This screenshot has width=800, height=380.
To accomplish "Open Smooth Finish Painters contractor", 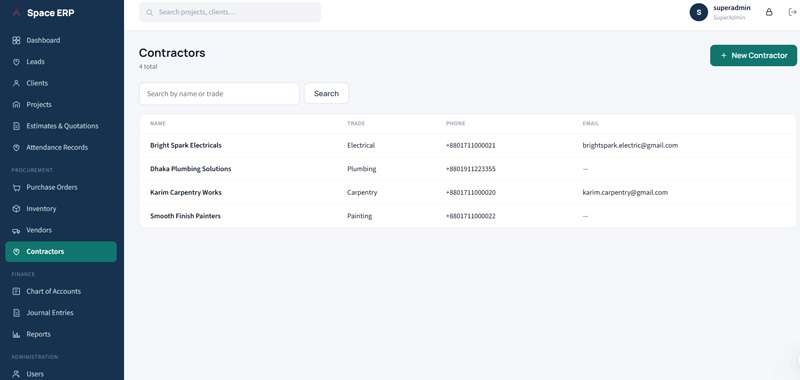I will coord(468,216).
